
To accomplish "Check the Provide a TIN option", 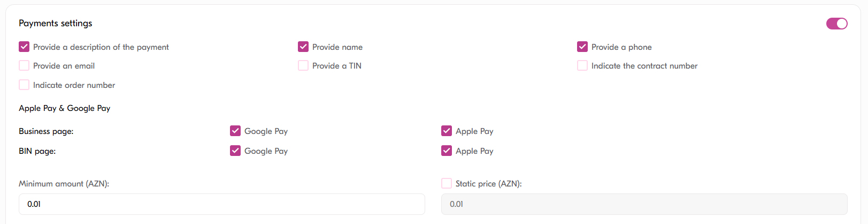I will click(303, 66).
